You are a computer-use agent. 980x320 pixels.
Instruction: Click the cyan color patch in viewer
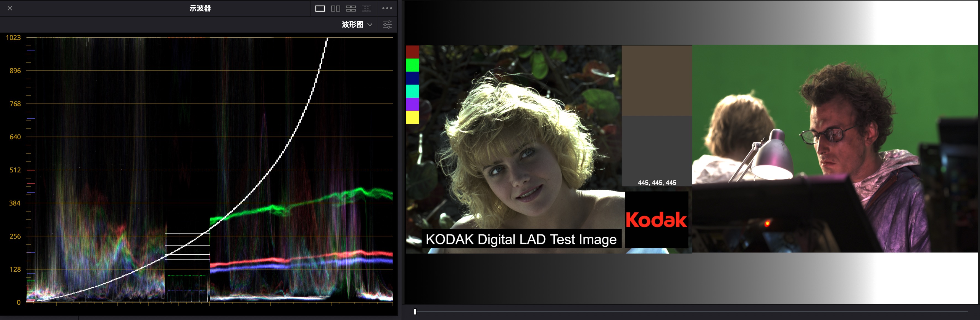pos(412,91)
